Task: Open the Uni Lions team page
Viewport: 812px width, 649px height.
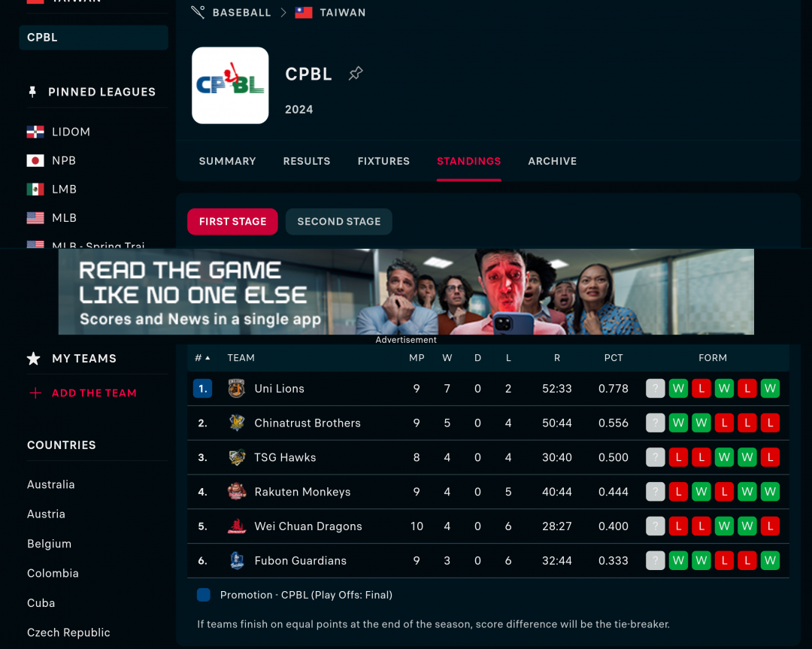Action: point(279,389)
